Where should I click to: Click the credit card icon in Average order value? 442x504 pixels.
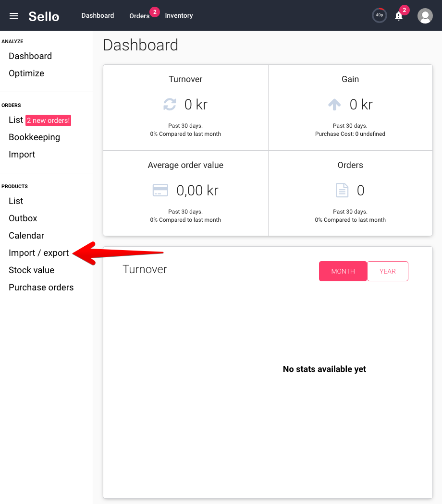click(x=160, y=190)
